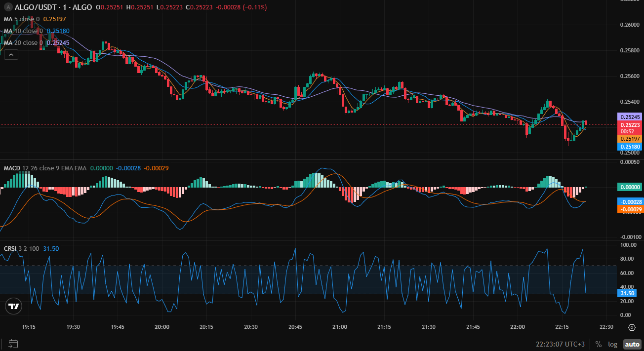Click the 22:00 time axis label
Screen dimensions: 644x351
tap(518, 327)
